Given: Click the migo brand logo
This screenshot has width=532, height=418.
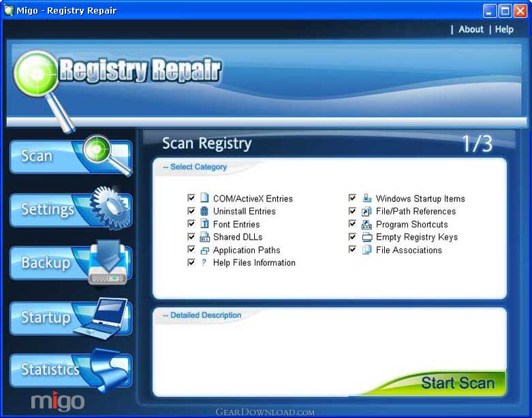Looking at the screenshot, I should (58, 402).
